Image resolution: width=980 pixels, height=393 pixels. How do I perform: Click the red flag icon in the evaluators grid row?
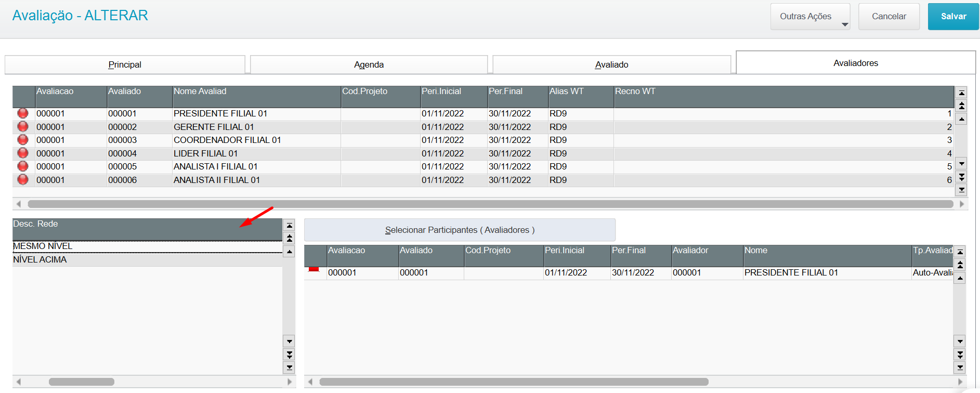pyautogui.click(x=313, y=269)
